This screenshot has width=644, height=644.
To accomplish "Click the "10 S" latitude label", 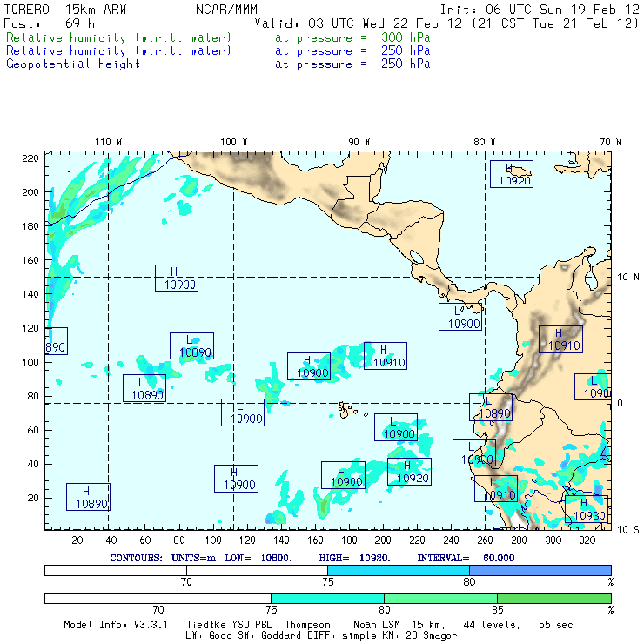I will click(628, 530).
